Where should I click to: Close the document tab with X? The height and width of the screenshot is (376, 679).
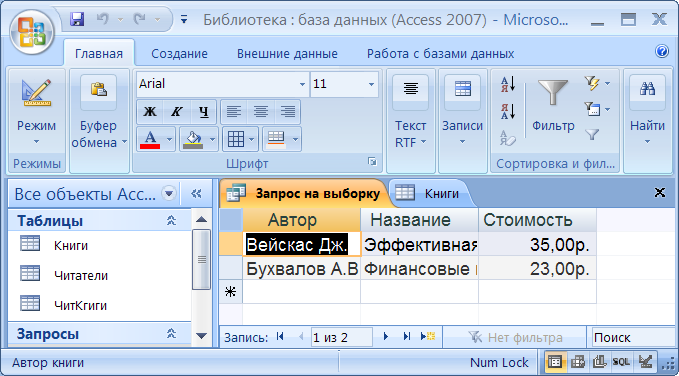pyautogui.click(x=659, y=193)
